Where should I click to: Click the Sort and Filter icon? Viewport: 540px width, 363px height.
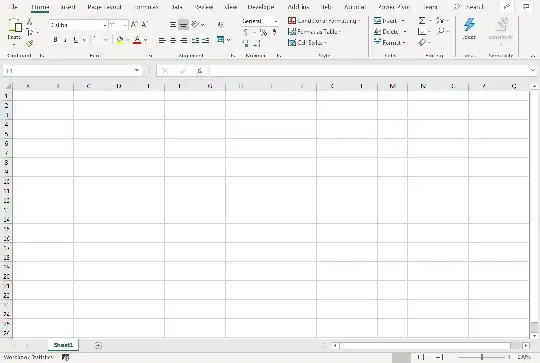(440, 21)
